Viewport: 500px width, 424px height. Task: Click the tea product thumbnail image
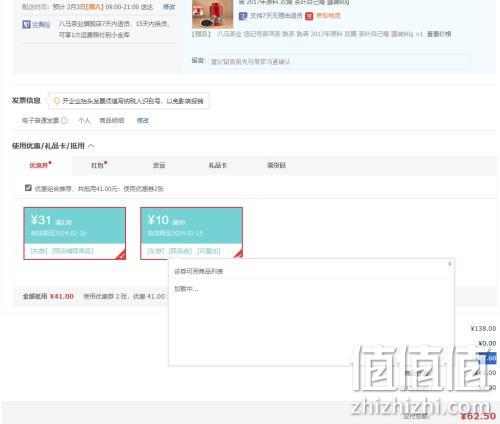tap(212, 14)
